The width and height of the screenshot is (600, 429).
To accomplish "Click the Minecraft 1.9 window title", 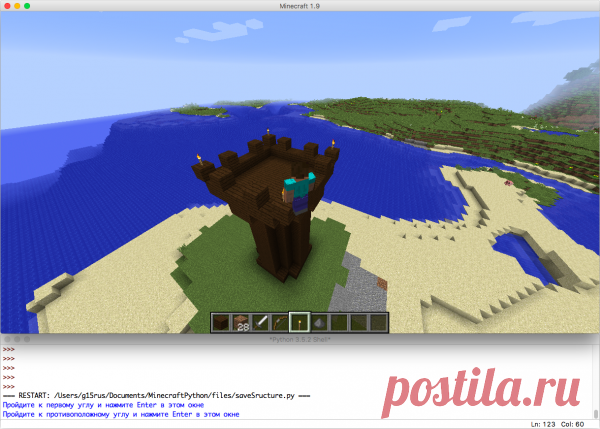I will coord(300,6).
